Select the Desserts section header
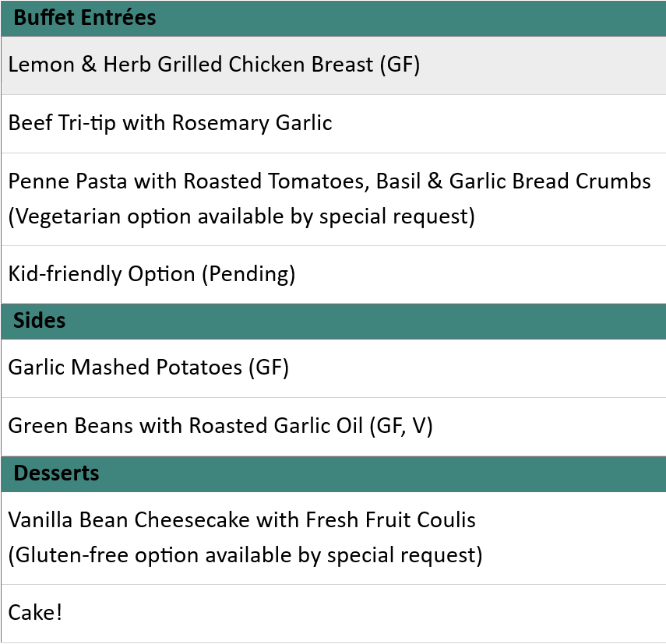Screen dimensions: 666x644 (x=333, y=474)
